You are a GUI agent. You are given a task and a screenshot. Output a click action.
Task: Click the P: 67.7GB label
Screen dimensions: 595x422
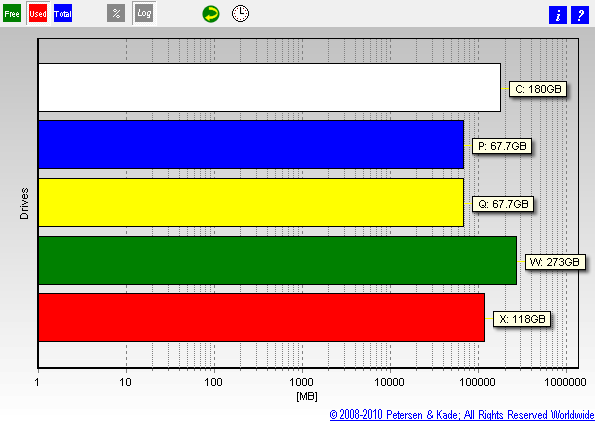[x=502, y=146]
